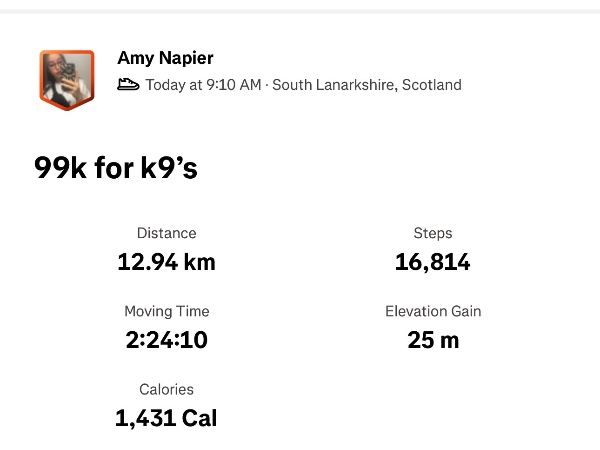Click the gray divider bar at top
600x450 pixels.
[300, 10]
